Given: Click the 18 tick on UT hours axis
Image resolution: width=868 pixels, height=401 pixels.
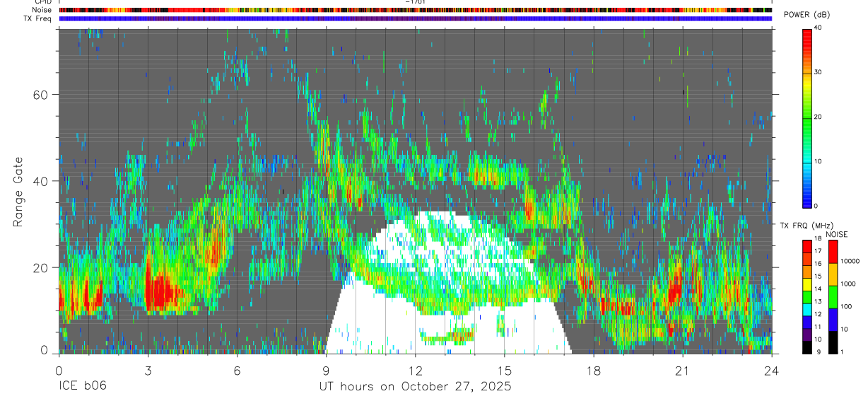Looking at the screenshot, I should click(594, 370).
